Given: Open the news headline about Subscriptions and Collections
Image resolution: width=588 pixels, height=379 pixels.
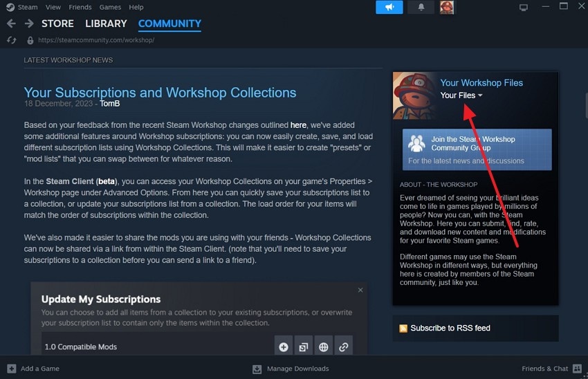Looking at the screenshot, I should (x=160, y=93).
